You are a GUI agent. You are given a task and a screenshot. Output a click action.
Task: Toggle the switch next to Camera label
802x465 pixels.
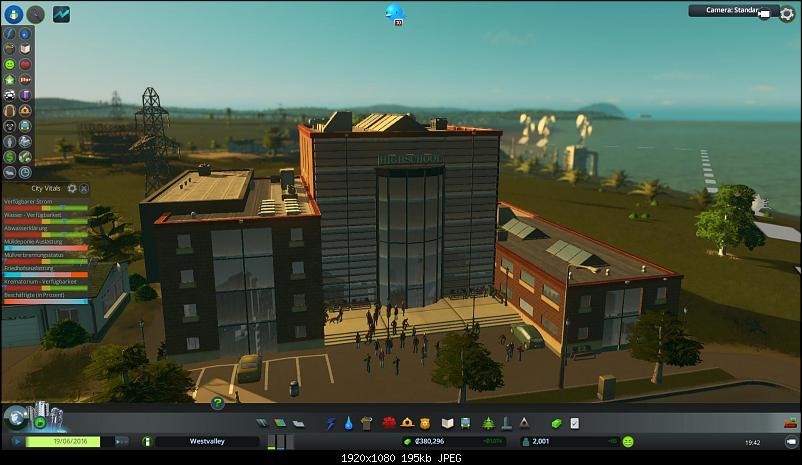coord(764,14)
